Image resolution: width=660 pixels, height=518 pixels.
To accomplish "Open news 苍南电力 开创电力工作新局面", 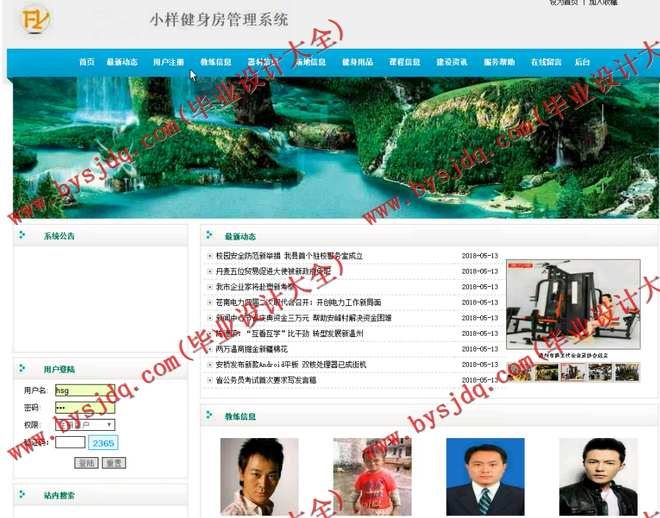I will click(298, 303).
